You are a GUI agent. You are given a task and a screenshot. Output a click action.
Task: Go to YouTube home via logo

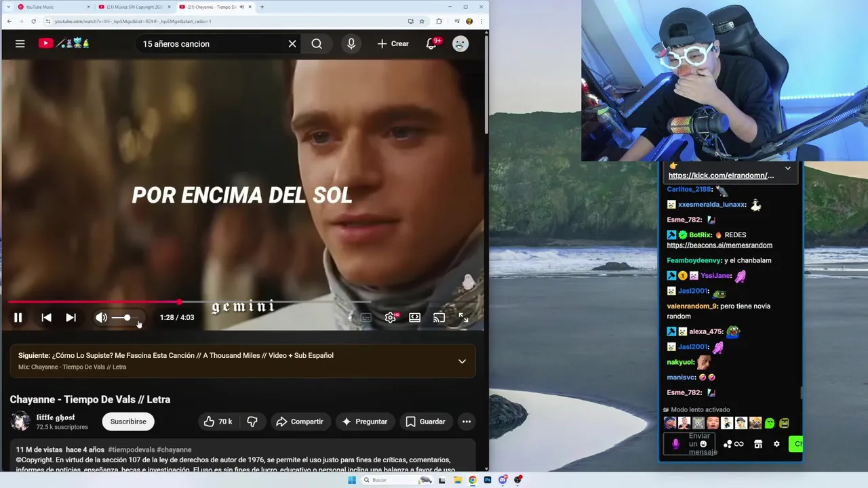tap(64, 43)
